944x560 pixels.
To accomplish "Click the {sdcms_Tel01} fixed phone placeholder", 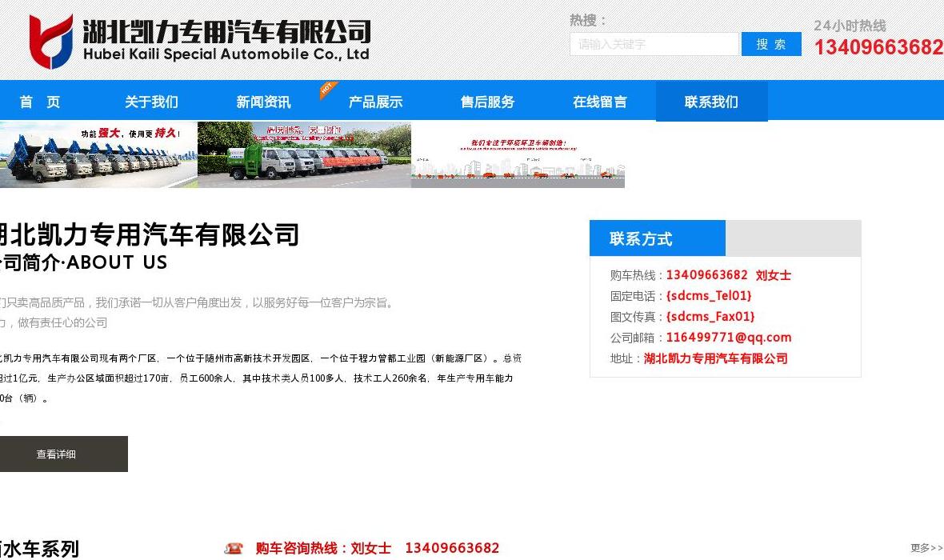I will 709,296.
